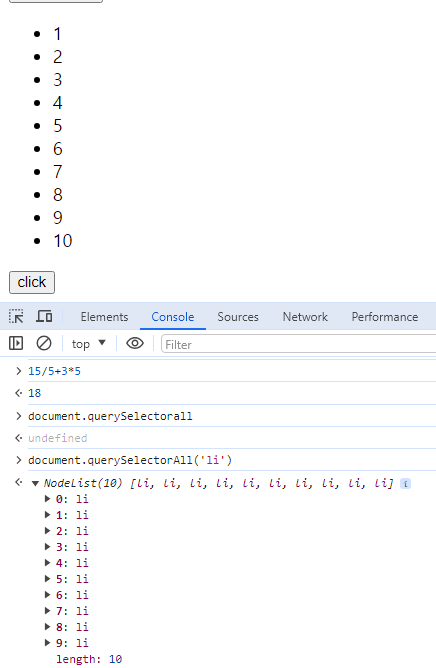Click list item 7 on the page
436x668 pixels.
(x=58, y=172)
